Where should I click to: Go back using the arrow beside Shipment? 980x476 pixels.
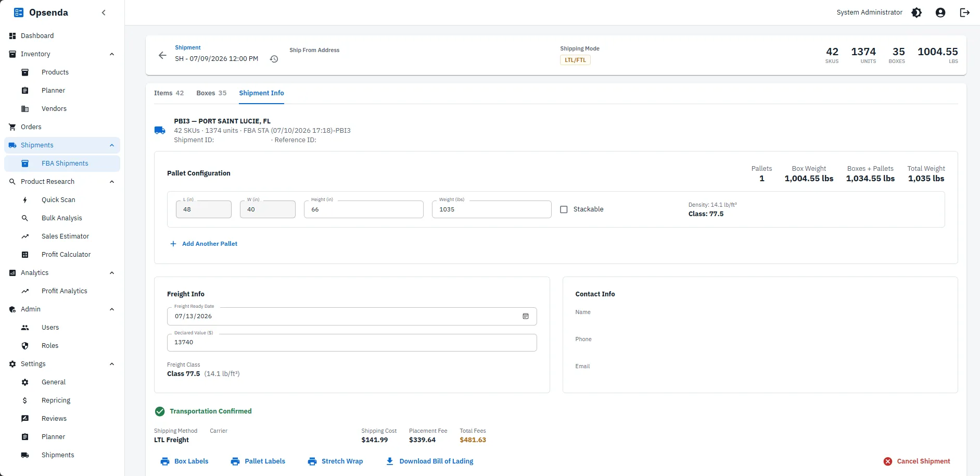(x=162, y=55)
